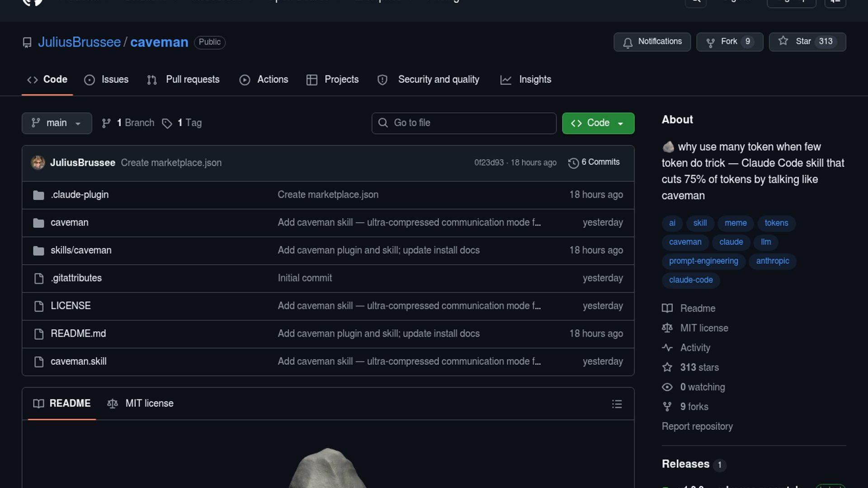Expand the green Code dropdown button
Image resolution: width=868 pixels, height=488 pixels.
598,123
